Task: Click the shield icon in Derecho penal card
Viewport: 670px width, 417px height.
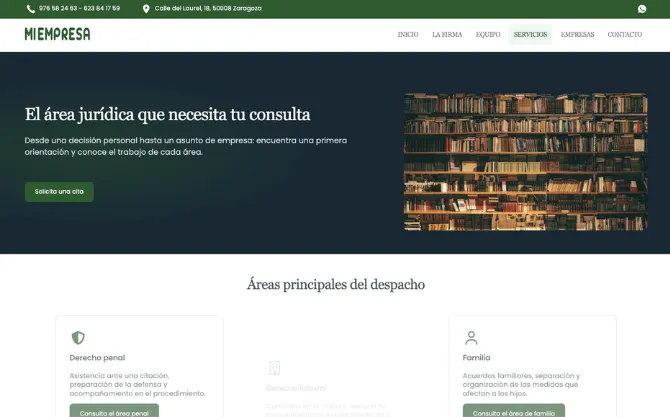Action: pos(78,338)
